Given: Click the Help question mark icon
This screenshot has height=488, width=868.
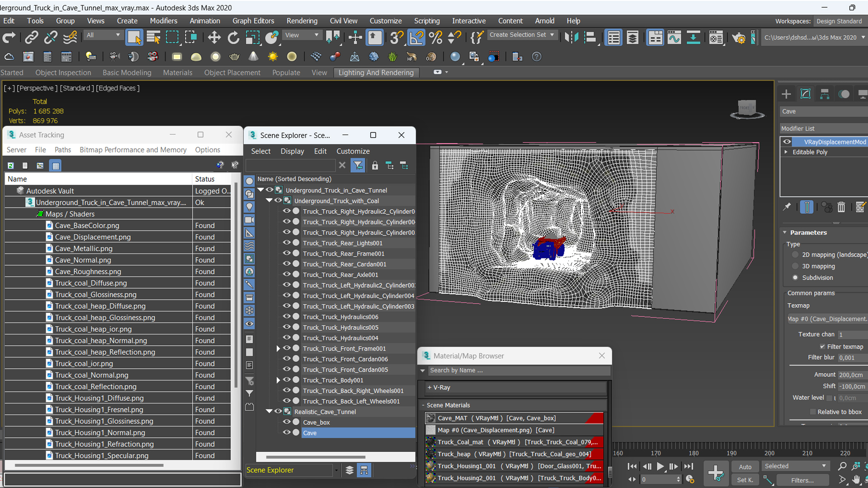Looking at the screenshot, I should (x=536, y=56).
